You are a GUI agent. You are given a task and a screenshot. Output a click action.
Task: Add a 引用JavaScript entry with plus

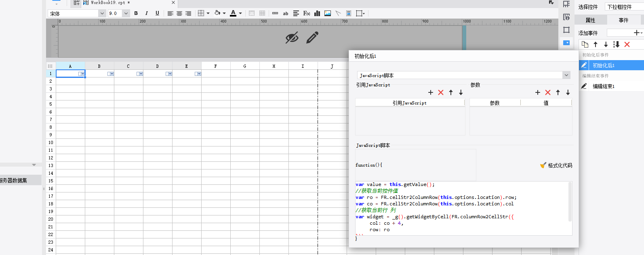point(431,92)
